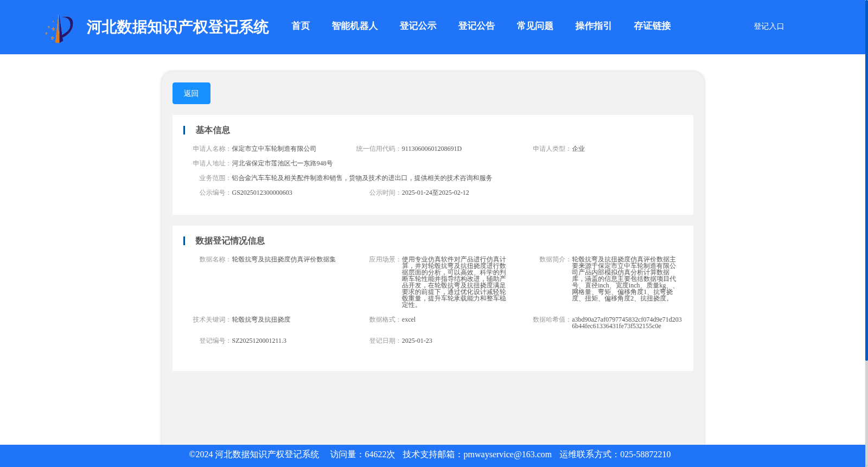Select publicity period 2025-01-24至2025-02-12
The width and height of the screenshot is (868, 467).
tap(436, 193)
